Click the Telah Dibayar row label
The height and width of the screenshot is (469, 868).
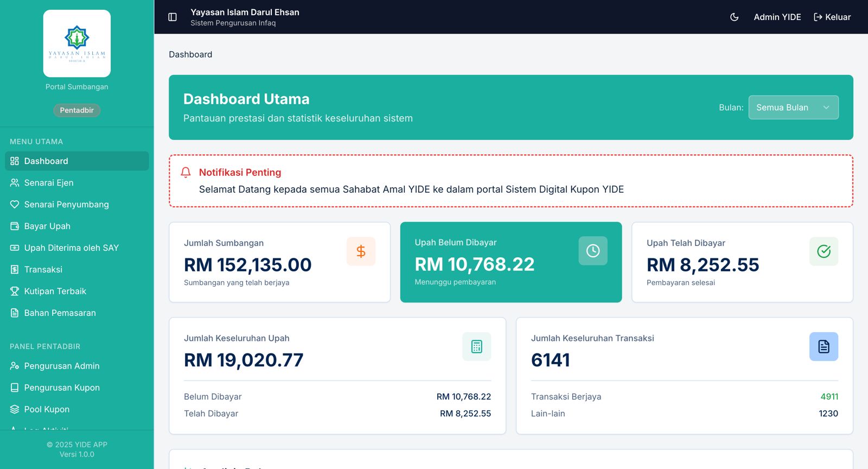[x=211, y=414]
